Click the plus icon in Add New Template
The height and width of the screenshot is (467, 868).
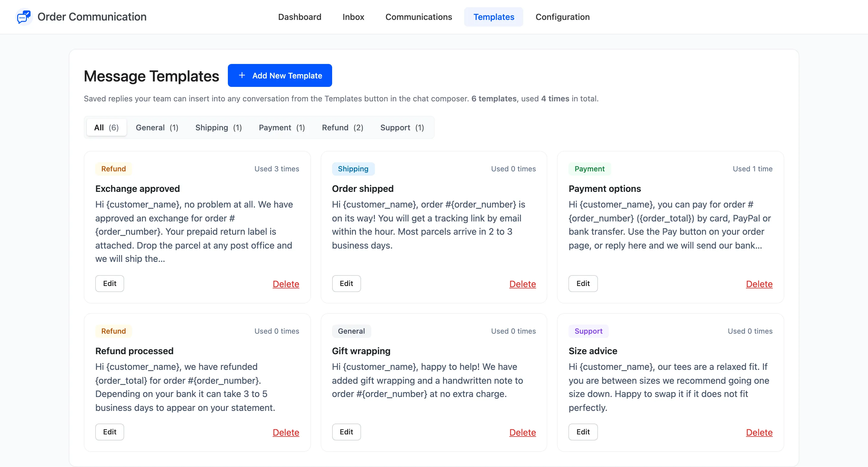pos(242,75)
